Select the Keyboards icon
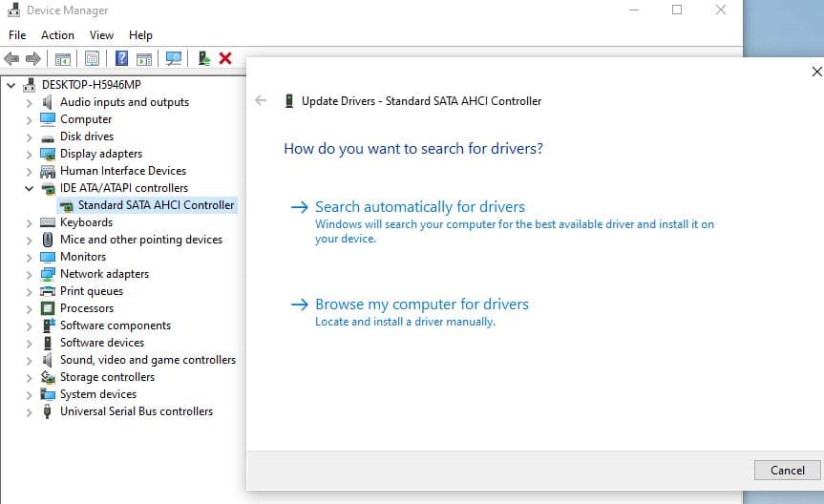The width and height of the screenshot is (824, 504). [x=48, y=222]
